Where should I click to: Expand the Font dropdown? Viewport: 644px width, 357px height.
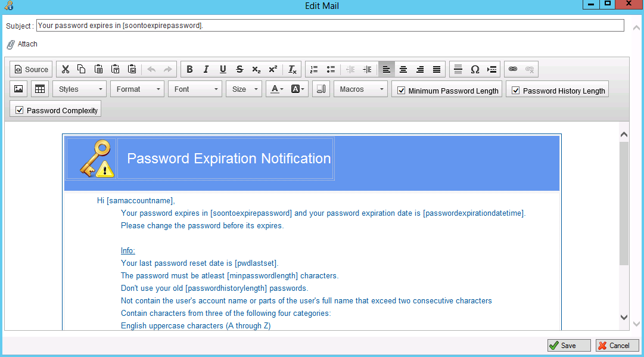coord(195,89)
